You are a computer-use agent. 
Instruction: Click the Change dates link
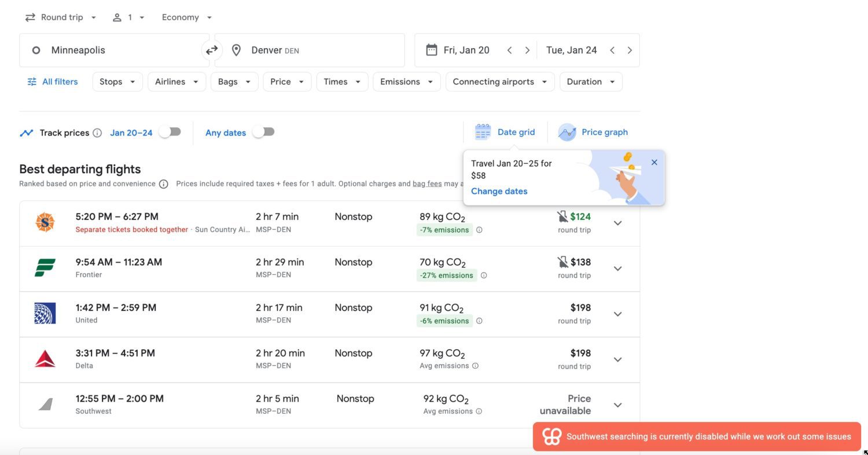499,191
